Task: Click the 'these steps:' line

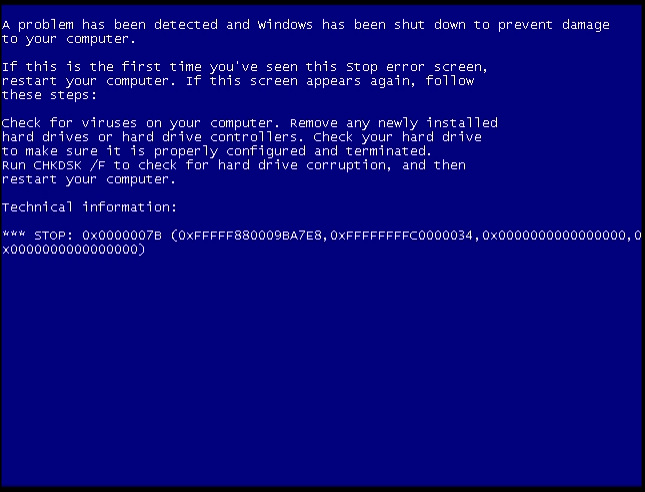Action: 49,95
